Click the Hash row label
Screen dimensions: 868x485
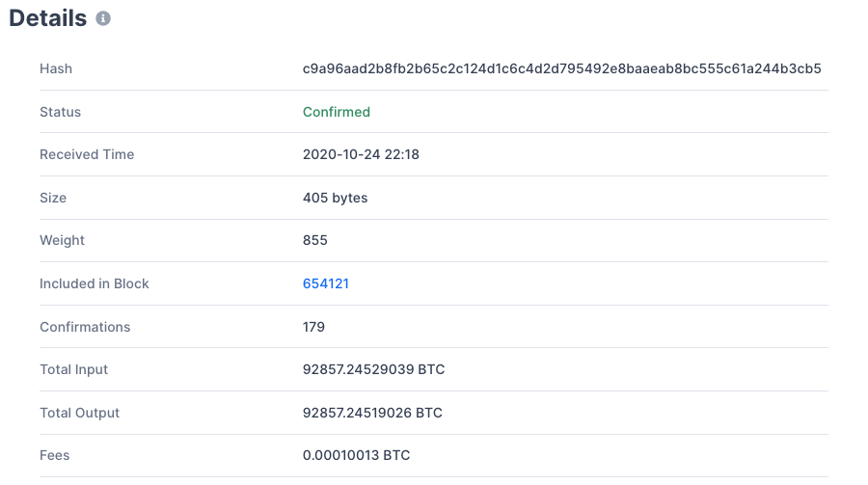tap(56, 68)
